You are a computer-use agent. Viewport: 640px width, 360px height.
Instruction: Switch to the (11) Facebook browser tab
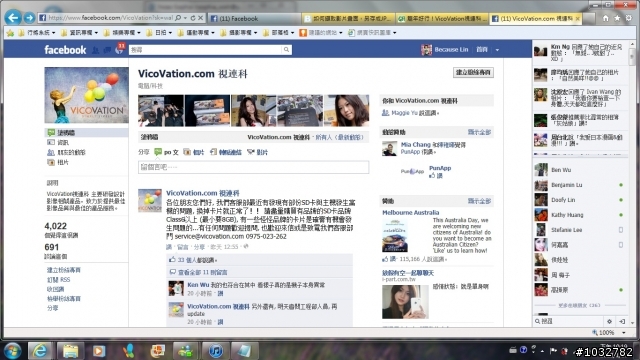pos(253,18)
